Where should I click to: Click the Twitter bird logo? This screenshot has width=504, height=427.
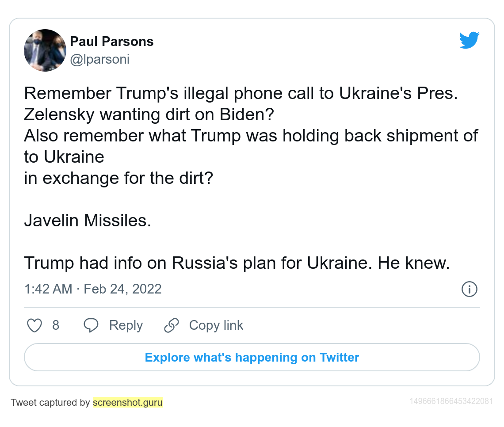point(469,40)
